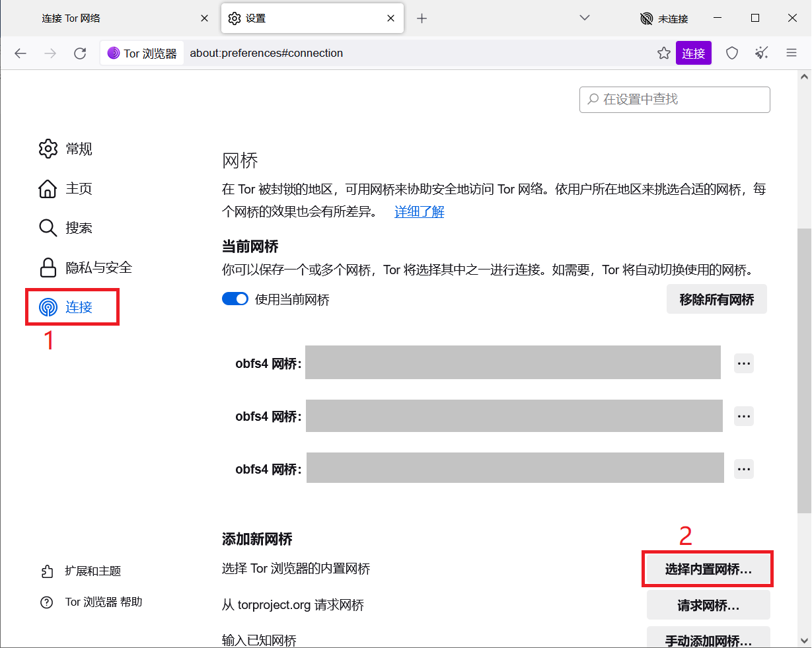Click the 请求网桥… button
Screen dimensions: 812x648
pos(708,605)
